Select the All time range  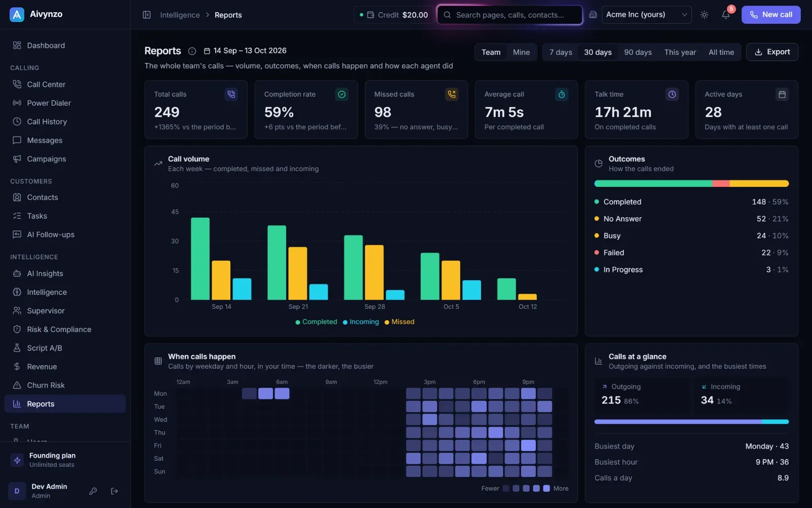[721, 52]
